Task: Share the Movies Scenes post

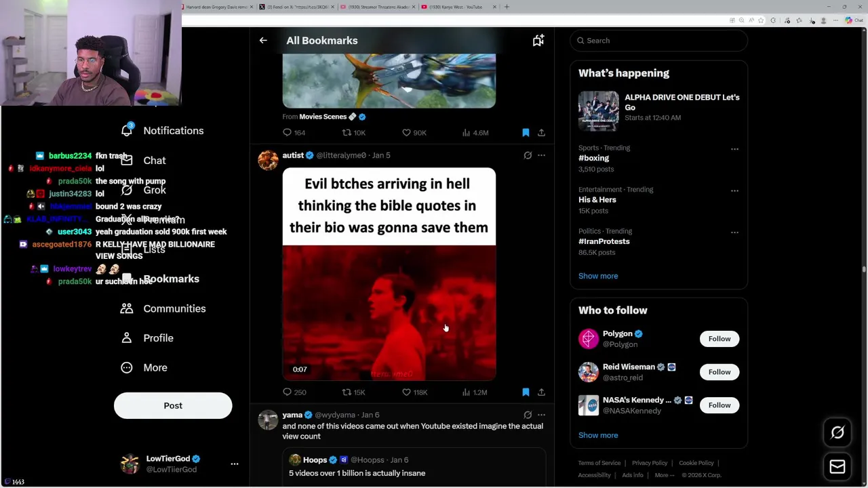Action: pyautogui.click(x=541, y=133)
